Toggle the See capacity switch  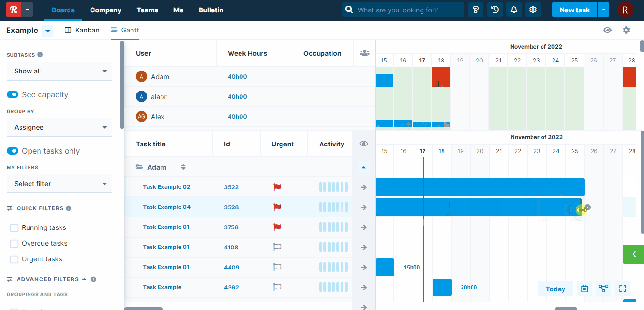point(12,94)
